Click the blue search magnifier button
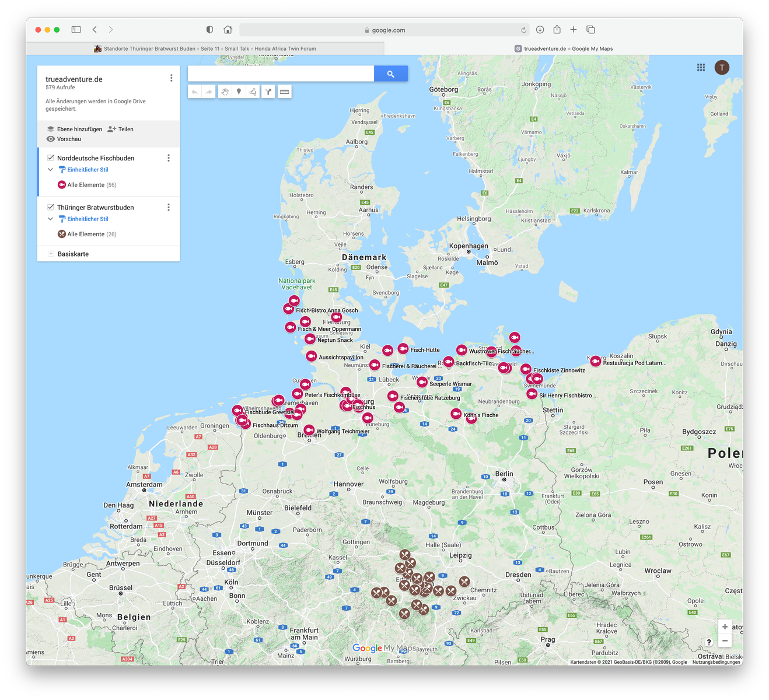 point(390,73)
